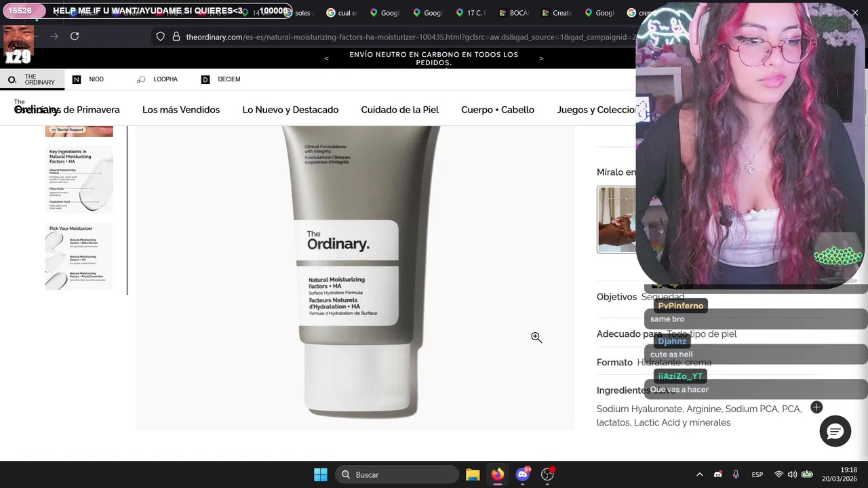Screen dimensions: 868x488
Task: Open Firefox from the taskbar
Action: [498, 474]
